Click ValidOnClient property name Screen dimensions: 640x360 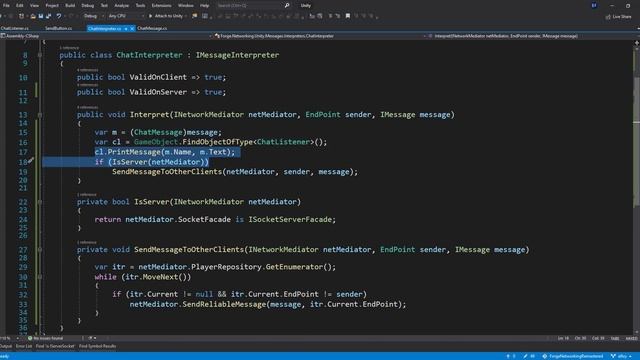coord(158,77)
